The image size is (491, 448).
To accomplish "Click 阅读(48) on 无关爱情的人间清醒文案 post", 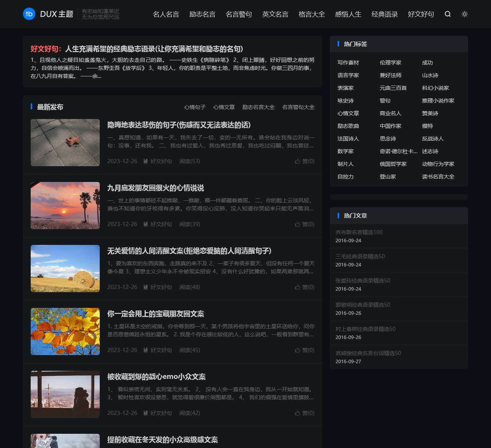I will pos(189,287).
